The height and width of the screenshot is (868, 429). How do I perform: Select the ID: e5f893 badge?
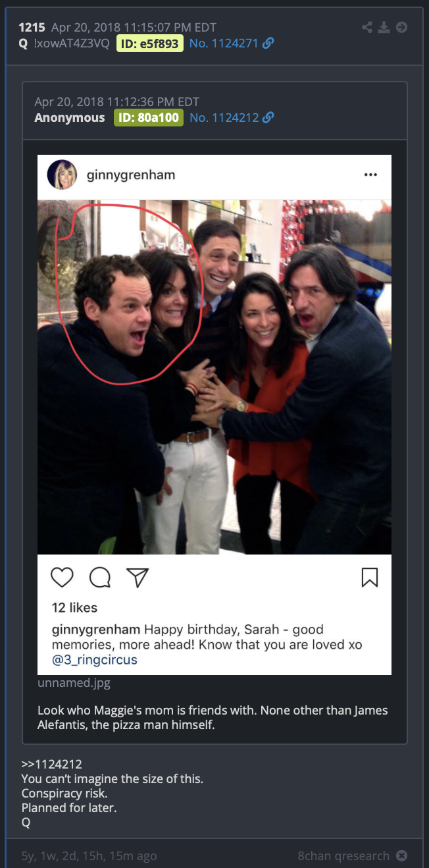point(149,43)
